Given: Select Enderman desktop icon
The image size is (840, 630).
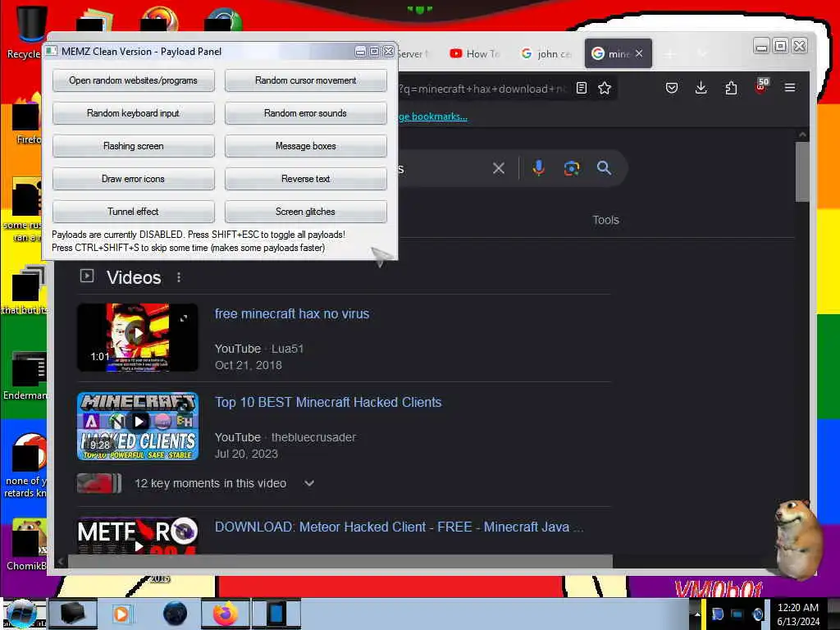Looking at the screenshot, I should pyautogui.click(x=25, y=376).
